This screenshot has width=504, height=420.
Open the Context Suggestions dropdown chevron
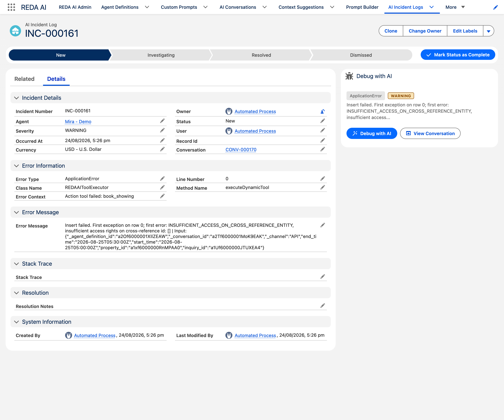click(332, 7)
